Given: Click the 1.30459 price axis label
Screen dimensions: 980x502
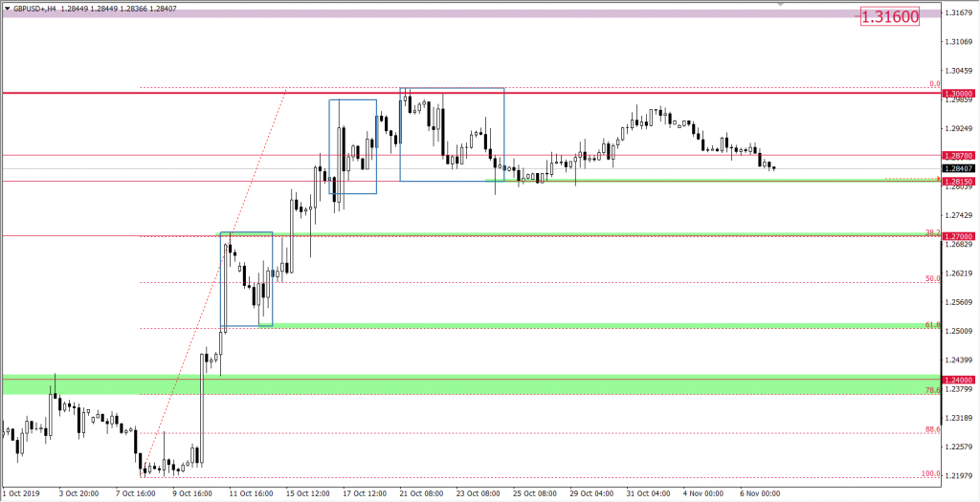Looking at the screenshot, I should 958,71.
